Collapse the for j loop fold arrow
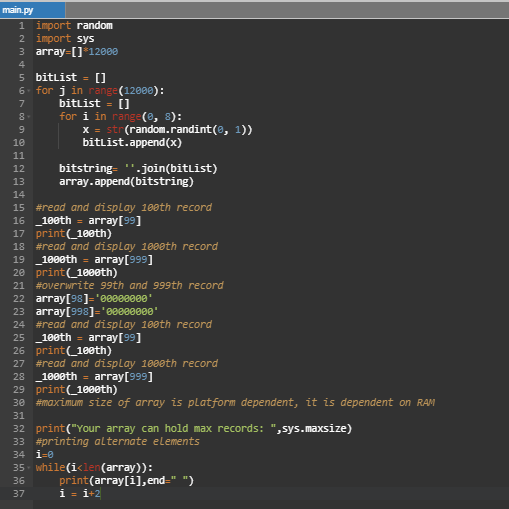This screenshot has height=509, width=509. click(29, 91)
